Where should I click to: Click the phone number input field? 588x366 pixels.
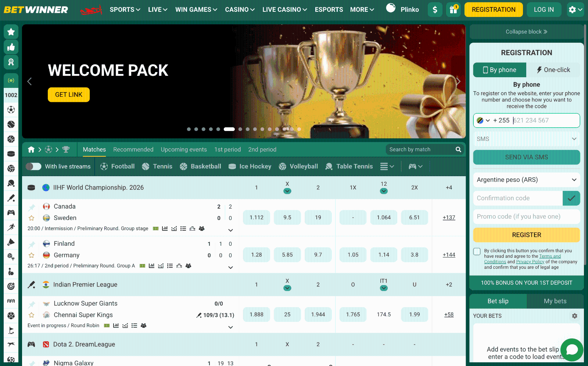coord(545,120)
